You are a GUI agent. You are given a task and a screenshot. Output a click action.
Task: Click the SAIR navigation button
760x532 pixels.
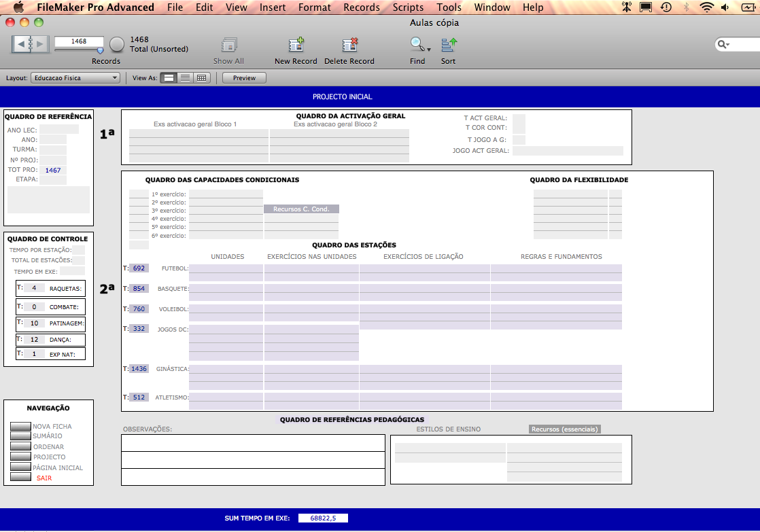(x=21, y=478)
